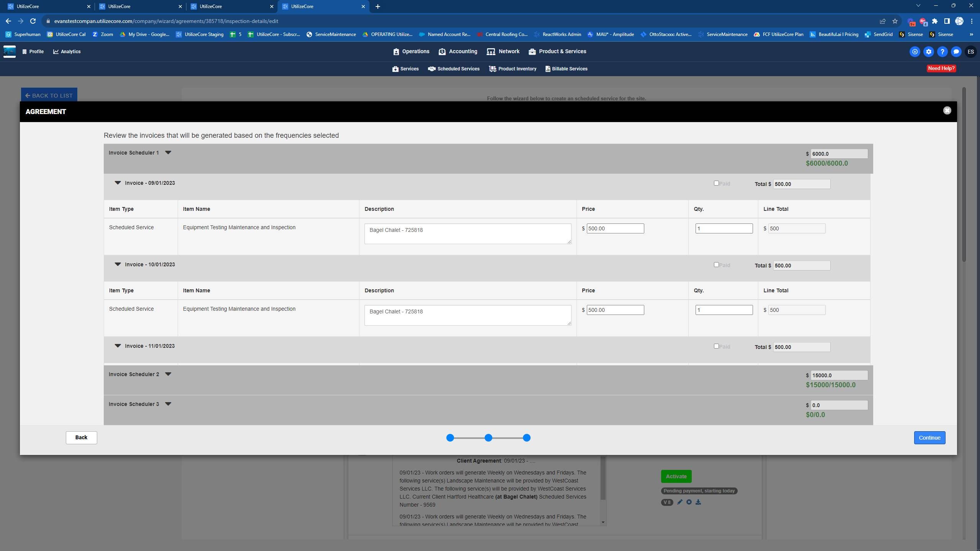The image size is (980, 551).
Task: Check Paid box for Invoice 09/01/2023
Action: click(x=716, y=183)
